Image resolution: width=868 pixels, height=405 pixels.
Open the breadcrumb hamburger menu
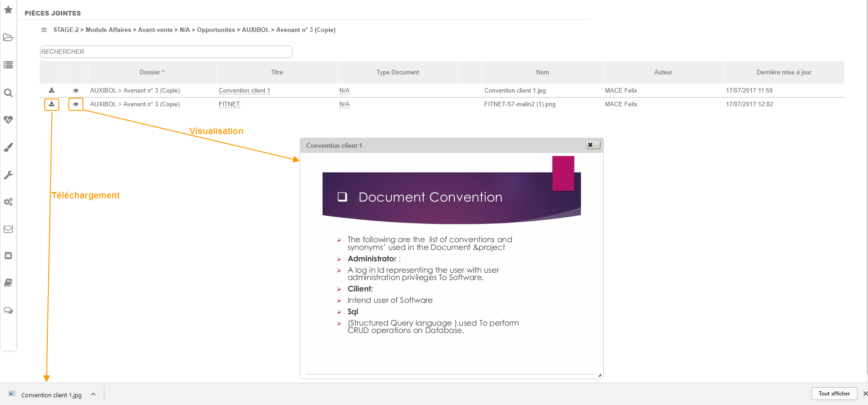(44, 30)
